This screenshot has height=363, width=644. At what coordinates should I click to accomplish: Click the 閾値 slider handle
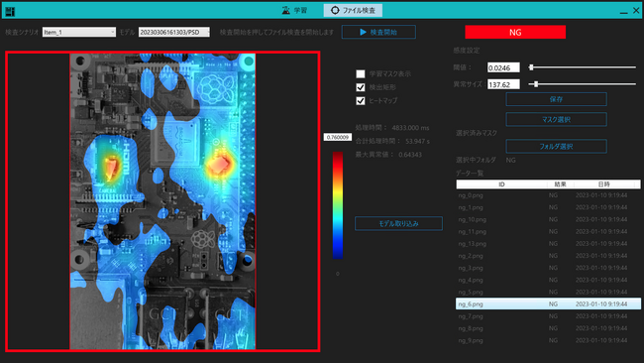(531, 67)
